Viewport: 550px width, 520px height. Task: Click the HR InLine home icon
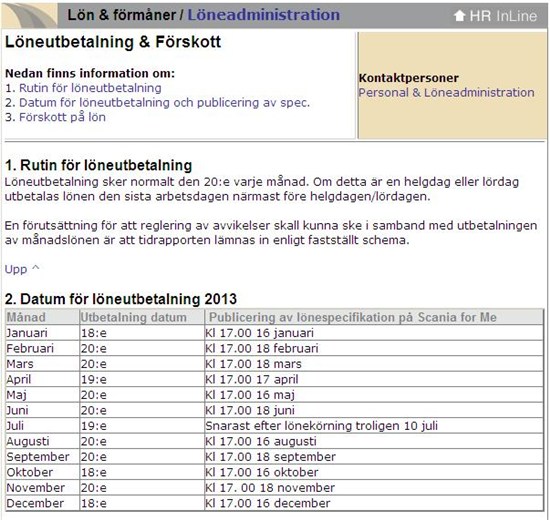pyautogui.click(x=459, y=16)
